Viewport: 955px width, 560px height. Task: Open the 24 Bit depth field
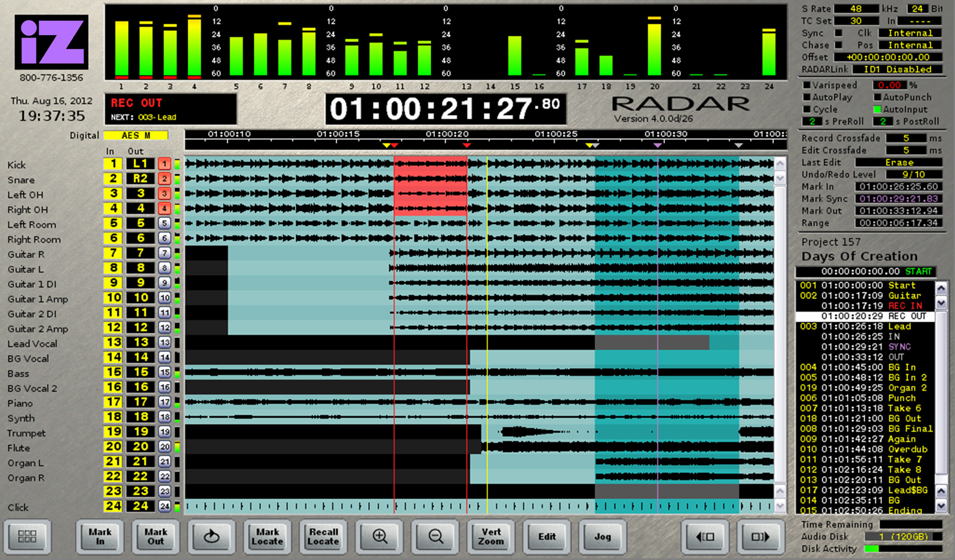point(917,9)
